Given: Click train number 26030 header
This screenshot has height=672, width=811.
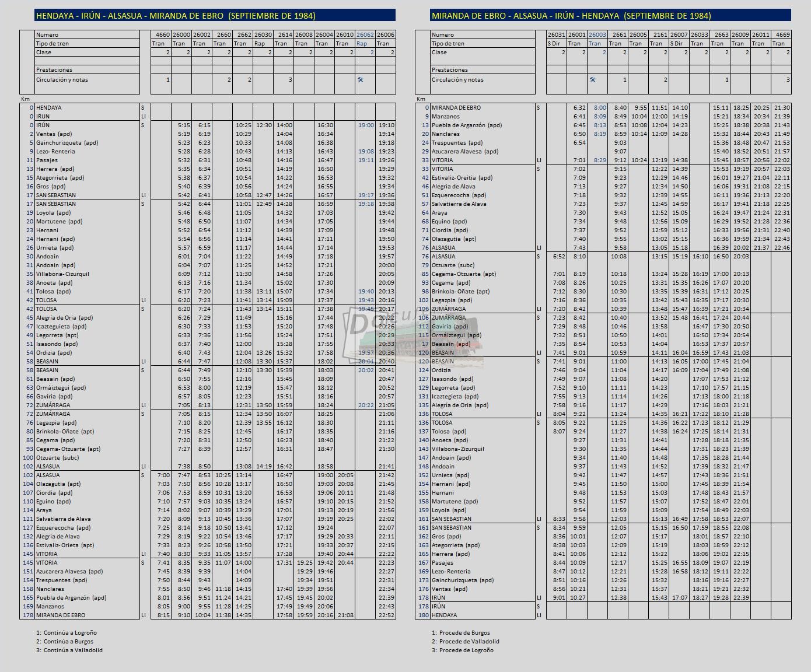Looking at the screenshot, I should coord(263,35).
